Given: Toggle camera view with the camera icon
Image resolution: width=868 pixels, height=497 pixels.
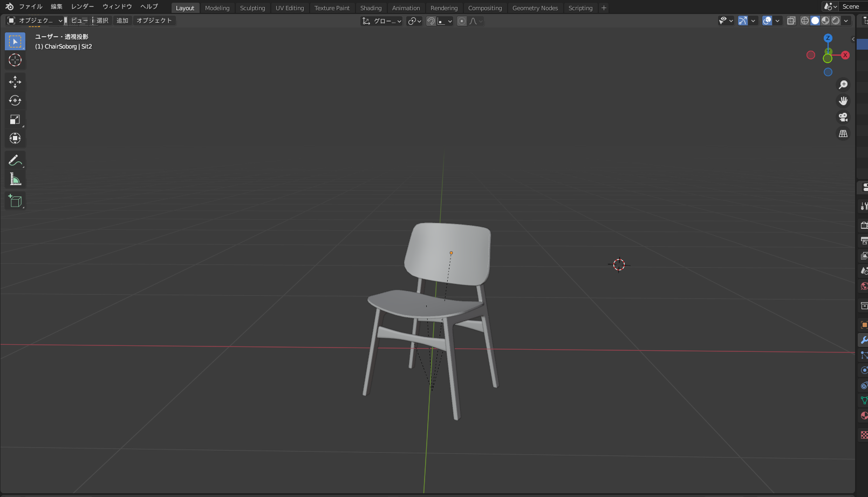Looking at the screenshot, I should (843, 117).
